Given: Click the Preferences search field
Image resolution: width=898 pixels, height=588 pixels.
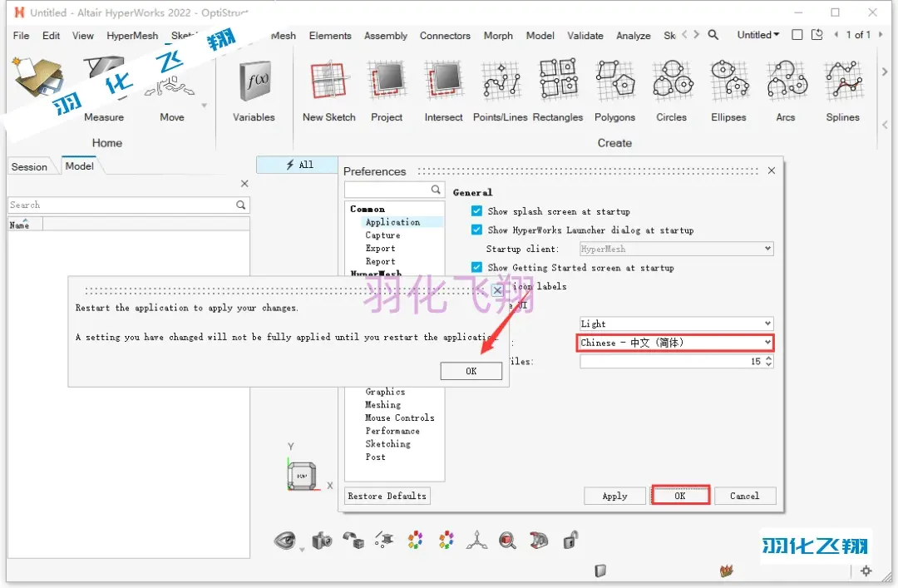Looking at the screenshot, I should (394, 189).
